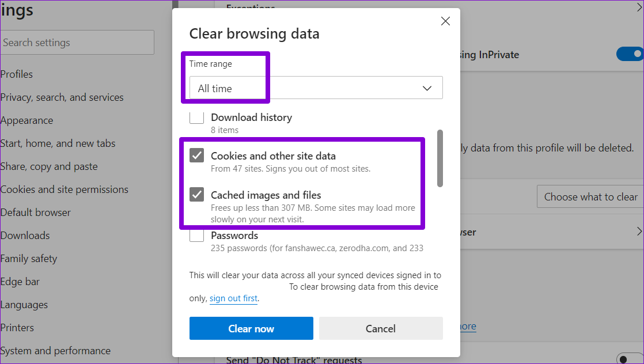Uncheck Cached images and files
Image resolution: width=644 pixels, height=364 pixels.
pos(197,195)
